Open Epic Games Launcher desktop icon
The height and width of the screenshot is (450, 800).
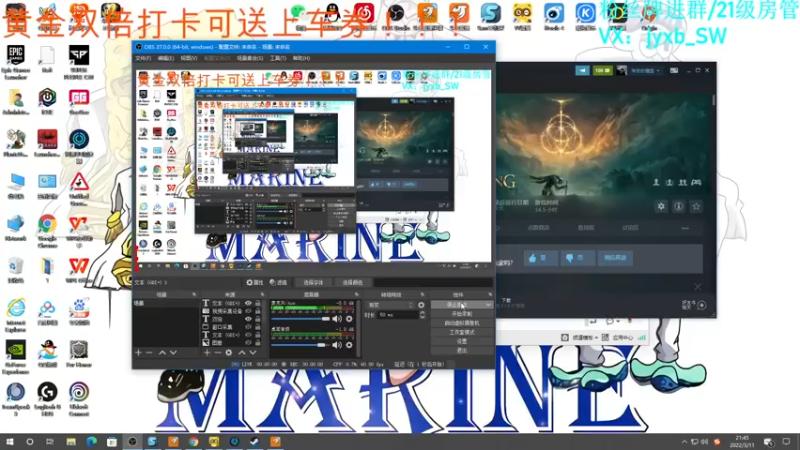[x=16, y=63]
